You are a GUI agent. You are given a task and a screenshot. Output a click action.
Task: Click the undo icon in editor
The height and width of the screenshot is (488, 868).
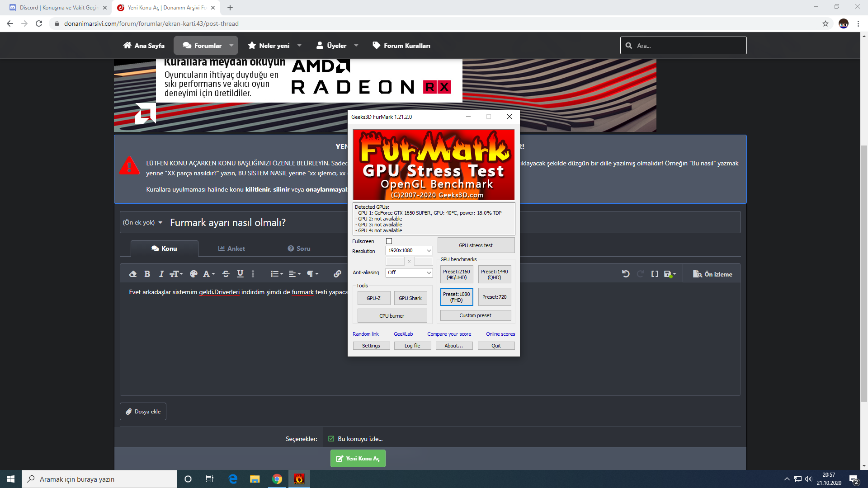pos(626,274)
